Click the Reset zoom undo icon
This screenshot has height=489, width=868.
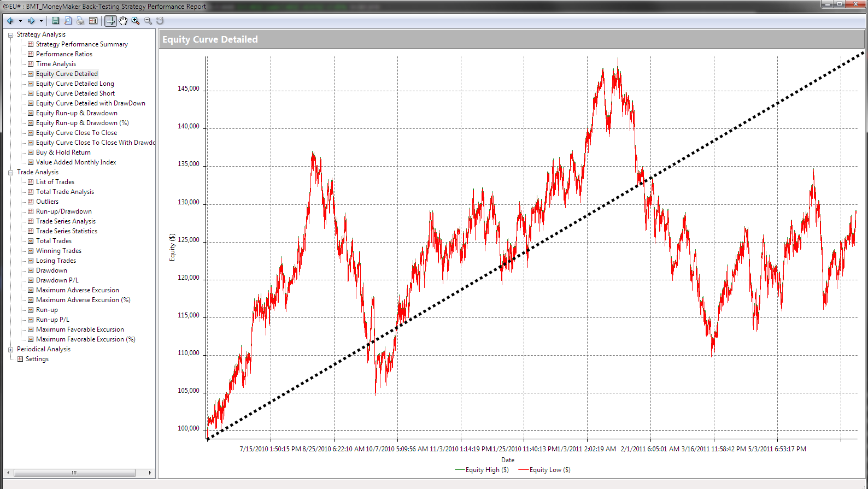(x=160, y=21)
